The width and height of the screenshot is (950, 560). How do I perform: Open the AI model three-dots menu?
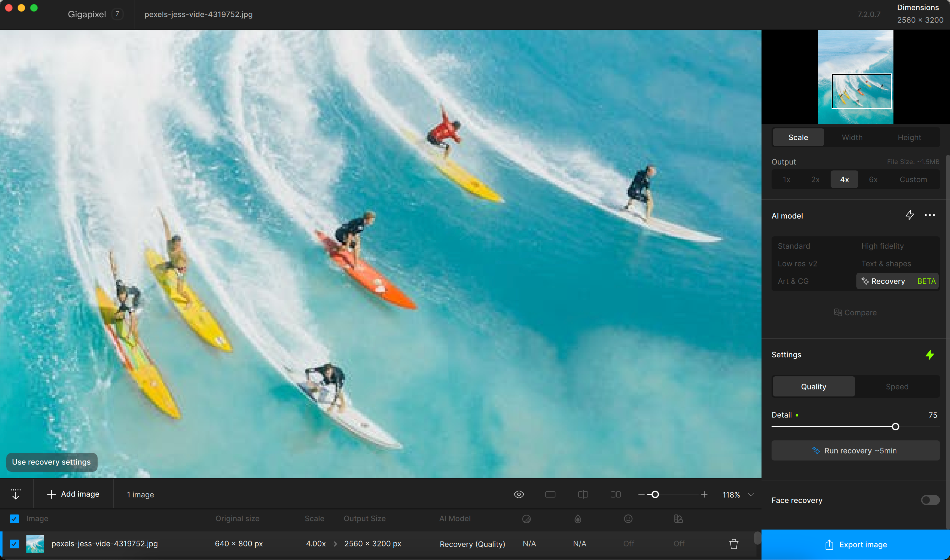coord(930,215)
